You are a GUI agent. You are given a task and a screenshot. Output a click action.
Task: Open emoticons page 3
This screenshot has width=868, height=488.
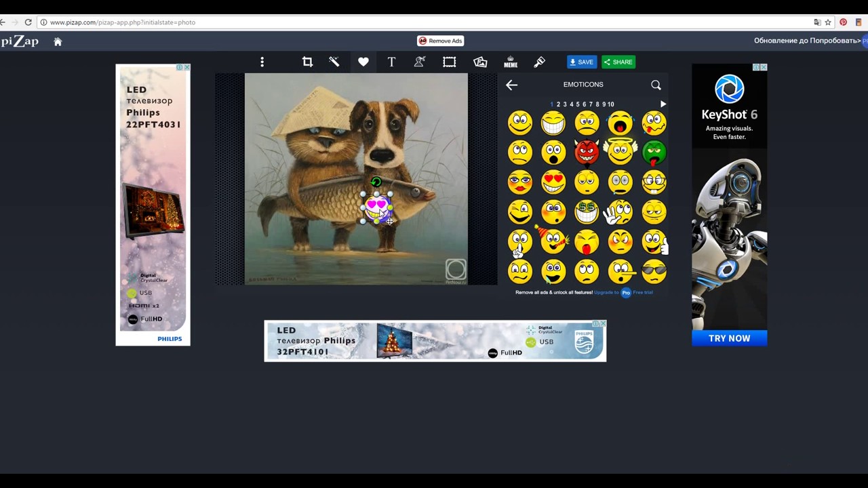tap(565, 104)
